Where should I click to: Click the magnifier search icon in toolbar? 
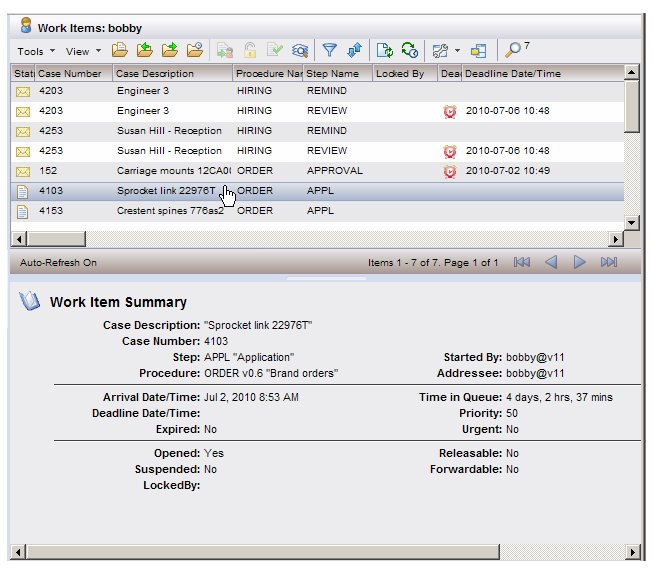[513, 50]
